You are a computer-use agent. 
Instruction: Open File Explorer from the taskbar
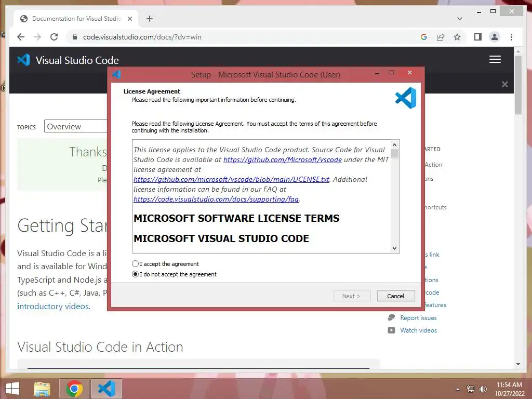click(x=42, y=389)
